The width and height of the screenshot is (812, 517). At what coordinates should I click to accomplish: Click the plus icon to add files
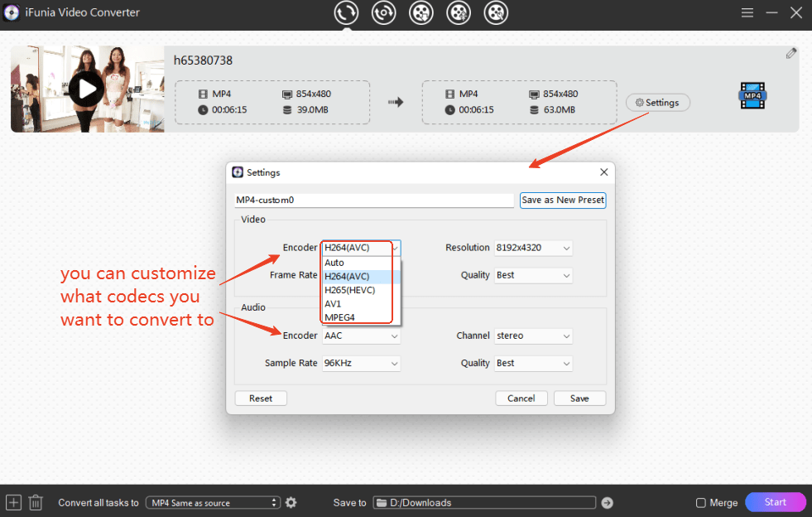[13, 502]
